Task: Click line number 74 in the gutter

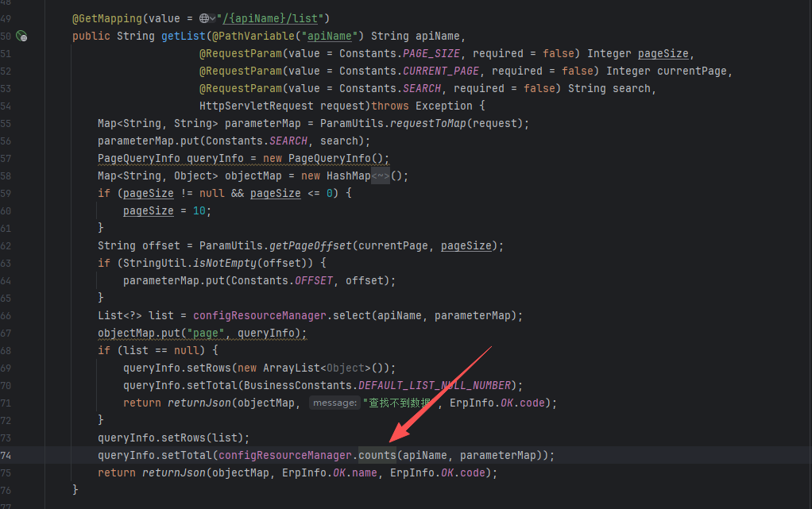Action: (6, 455)
